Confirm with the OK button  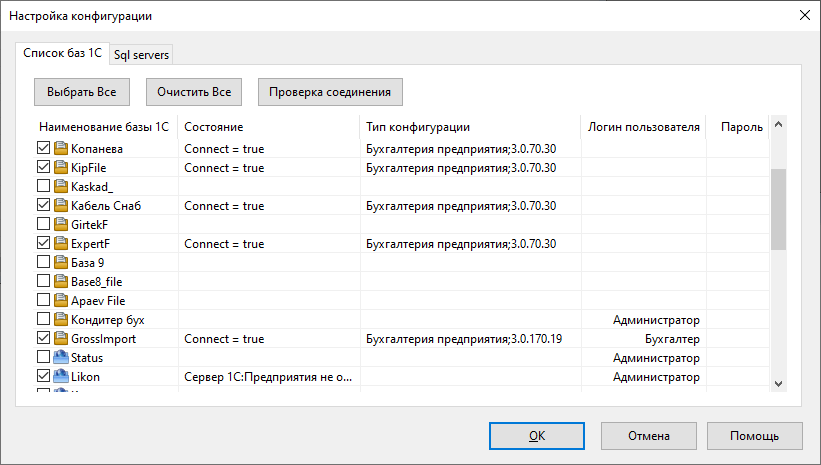tap(537, 436)
